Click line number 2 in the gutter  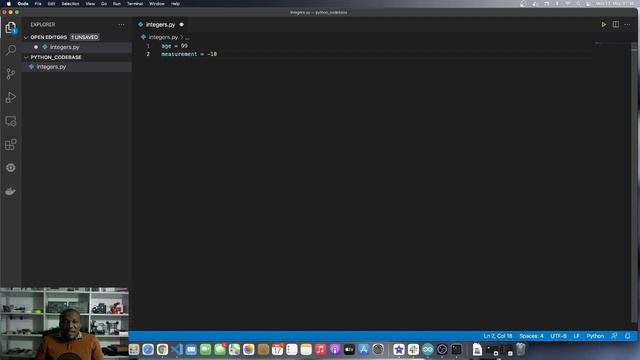[148, 54]
